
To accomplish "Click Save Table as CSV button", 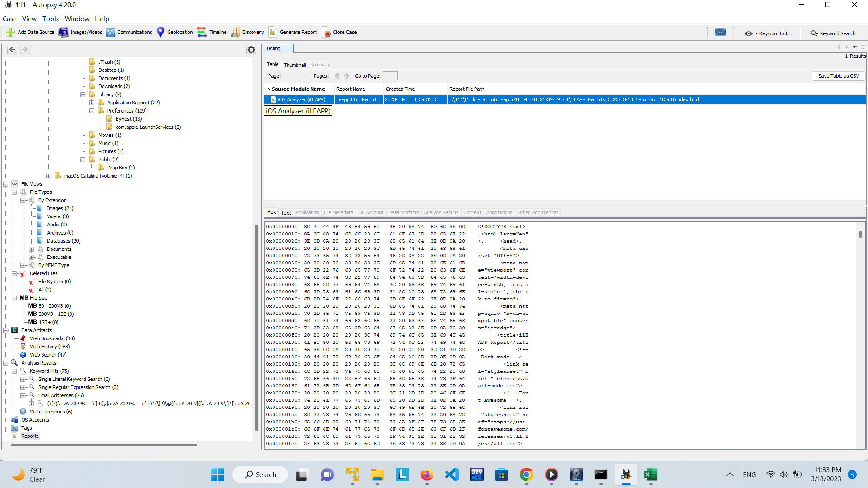I will click(x=838, y=76).
